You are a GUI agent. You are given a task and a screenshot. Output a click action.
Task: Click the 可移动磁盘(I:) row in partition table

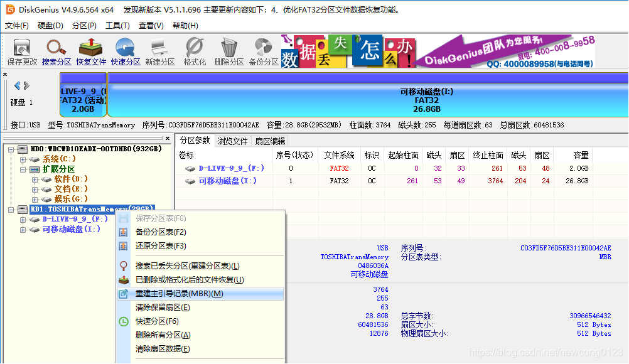385,181
